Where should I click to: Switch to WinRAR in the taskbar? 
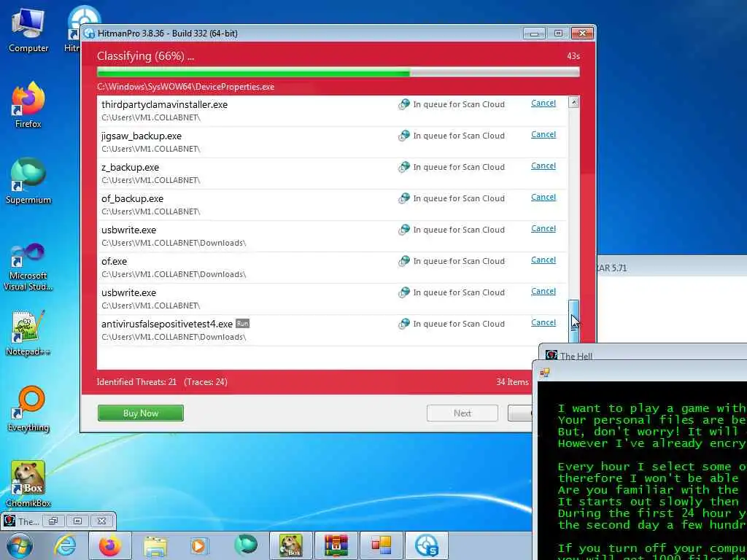pyautogui.click(x=336, y=545)
